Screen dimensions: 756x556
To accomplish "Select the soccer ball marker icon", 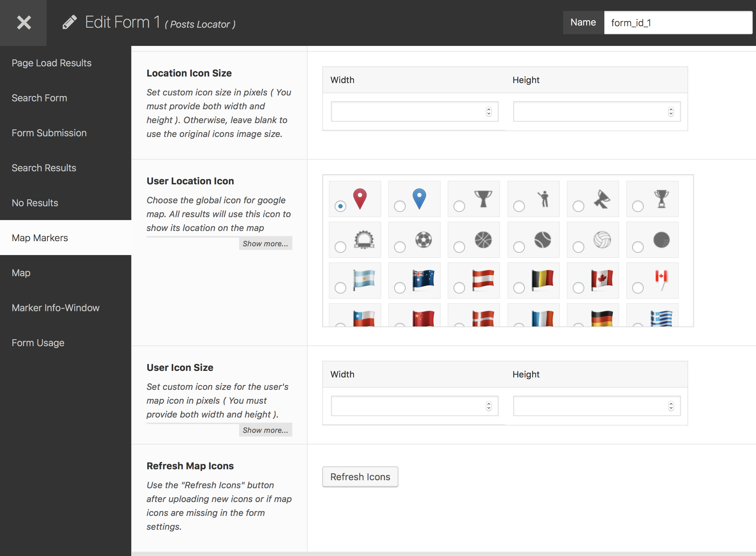I will (x=424, y=240).
